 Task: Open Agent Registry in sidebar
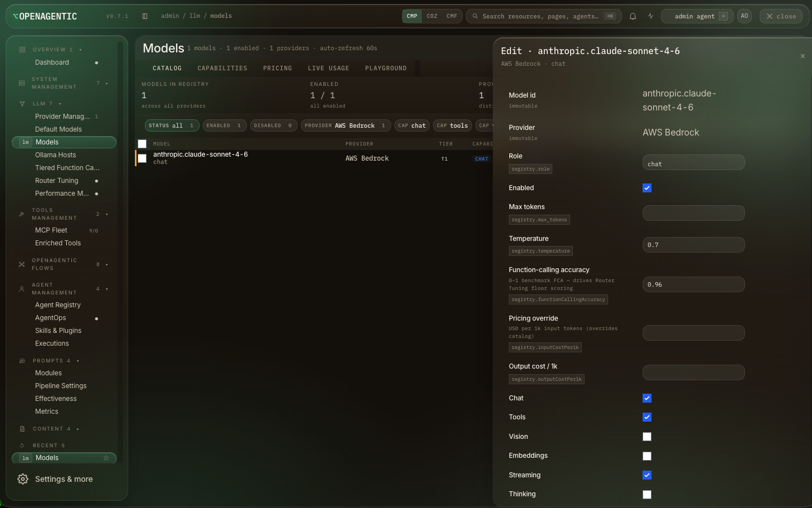pos(58,305)
